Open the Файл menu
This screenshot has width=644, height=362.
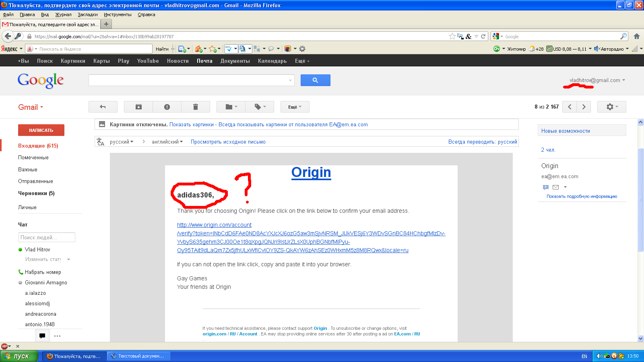pyautogui.click(x=8, y=14)
